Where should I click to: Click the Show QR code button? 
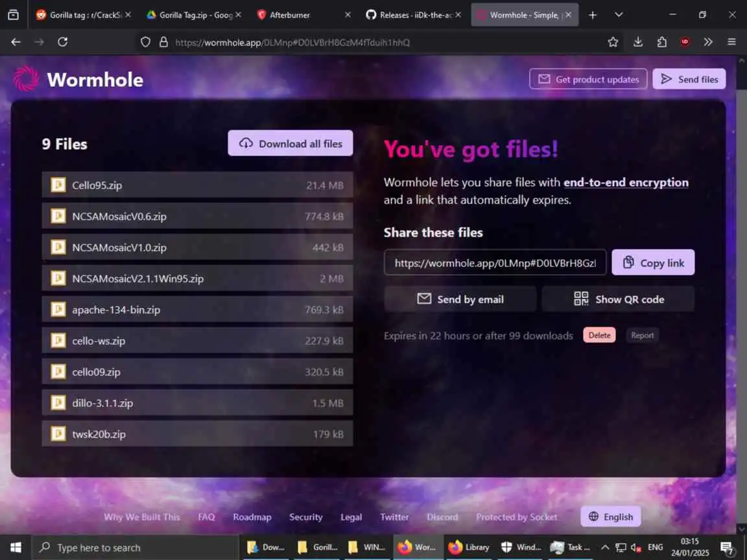pos(618,299)
